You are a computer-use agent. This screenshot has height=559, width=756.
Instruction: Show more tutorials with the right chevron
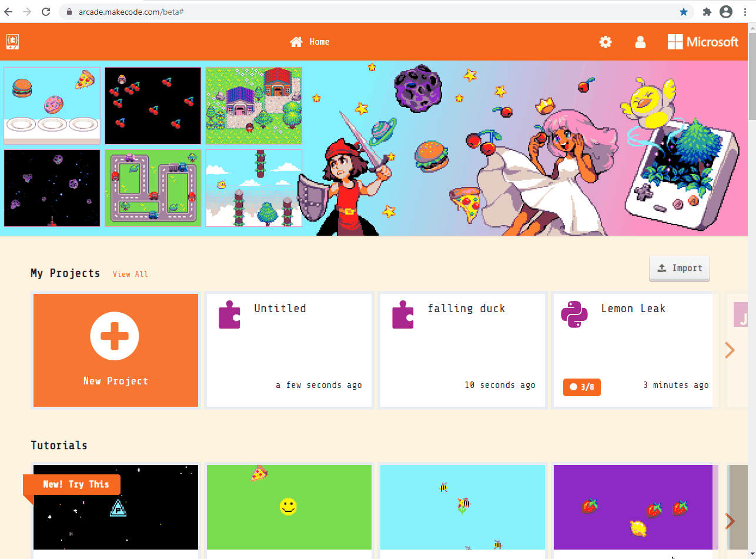730,521
